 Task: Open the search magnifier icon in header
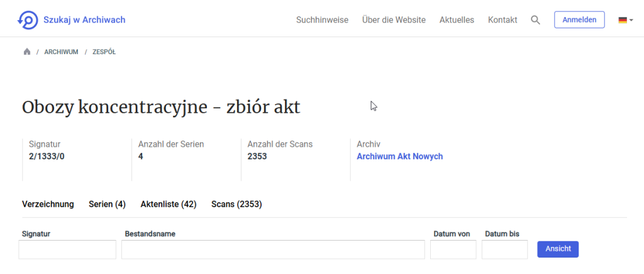point(535,20)
